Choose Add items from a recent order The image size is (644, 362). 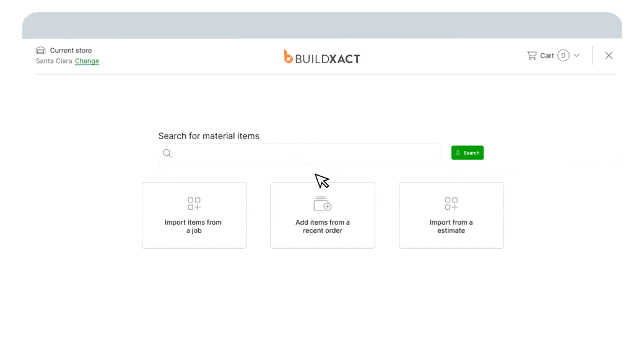pos(322,215)
